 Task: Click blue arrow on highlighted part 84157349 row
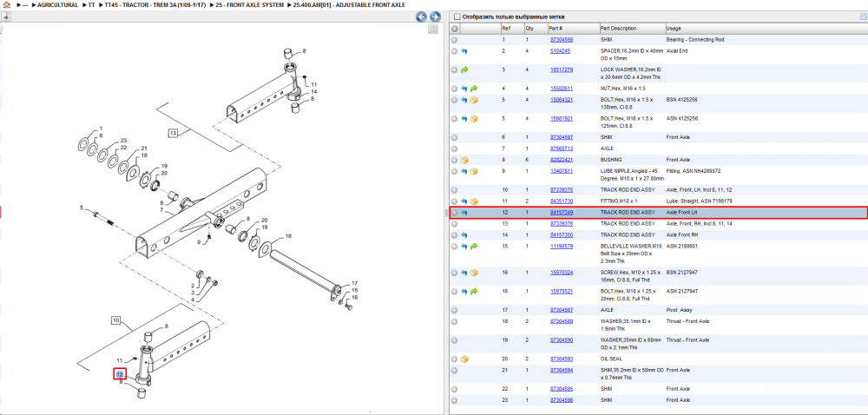(x=464, y=213)
